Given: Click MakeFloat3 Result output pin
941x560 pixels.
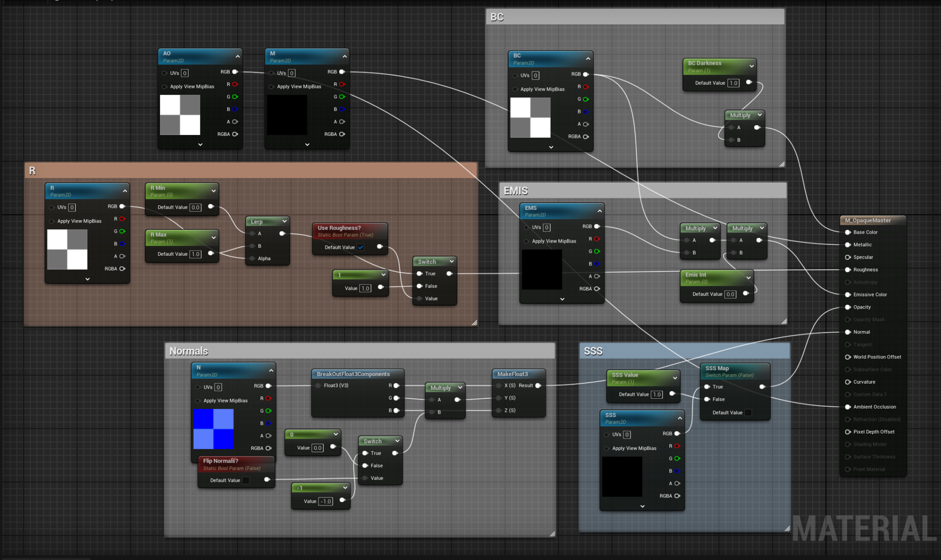Looking at the screenshot, I should (x=538, y=386).
